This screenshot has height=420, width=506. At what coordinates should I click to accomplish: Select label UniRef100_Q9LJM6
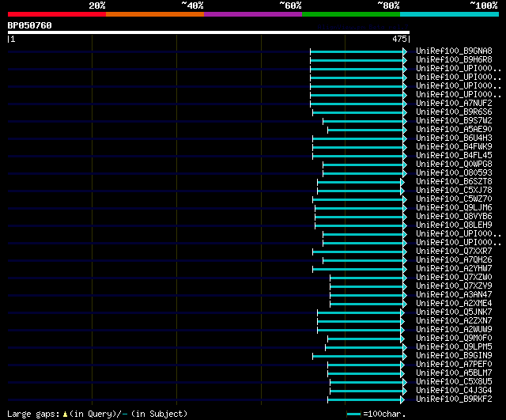tap(454, 208)
